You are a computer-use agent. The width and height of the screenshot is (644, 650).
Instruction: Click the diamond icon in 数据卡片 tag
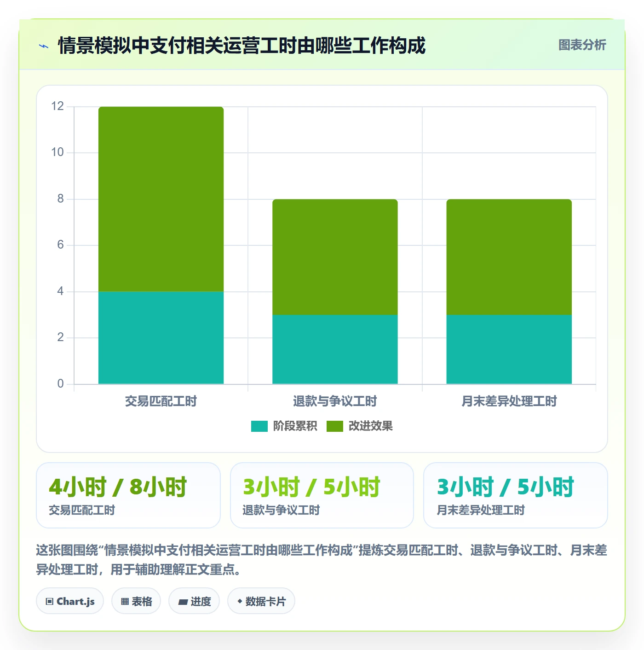240,601
